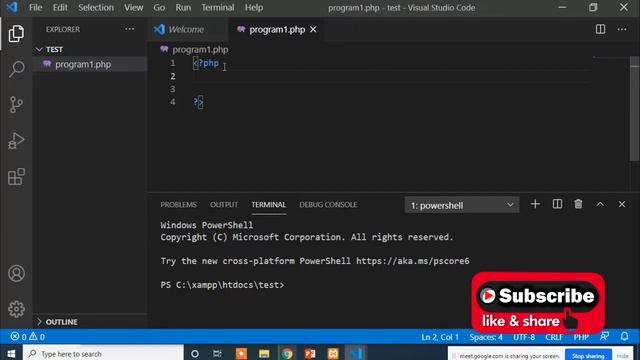Screen dimensions: 640x360
Task: Open editor more actions ellipsis
Action: click(622, 29)
